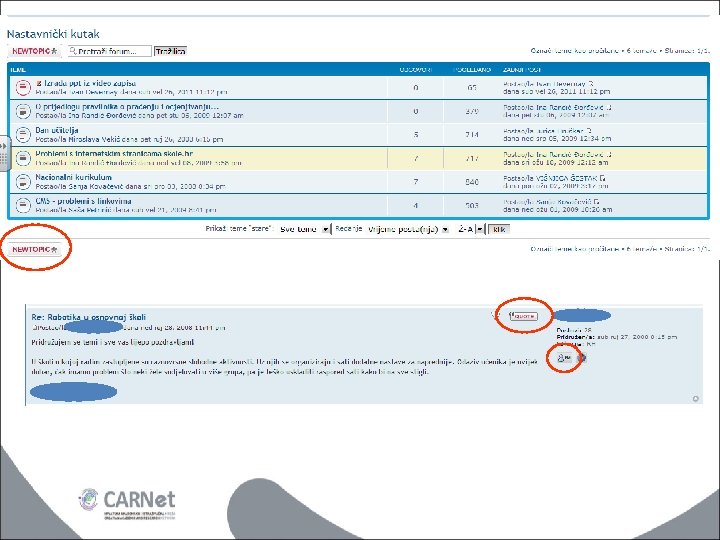
Task: Click the CARNet logo
Action: 127,504
